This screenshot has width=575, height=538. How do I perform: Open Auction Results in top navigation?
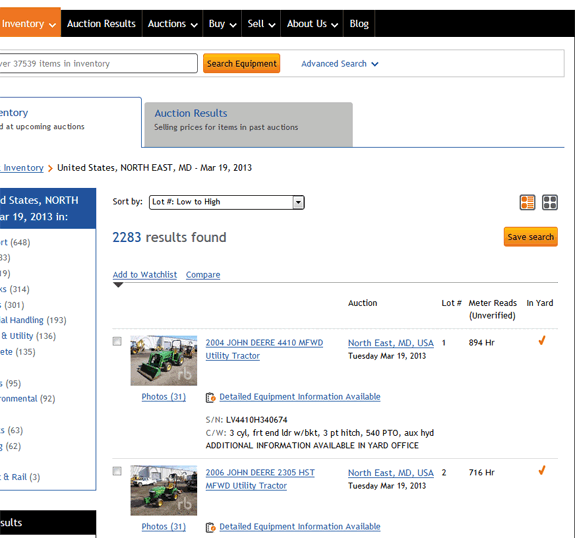coord(101,24)
